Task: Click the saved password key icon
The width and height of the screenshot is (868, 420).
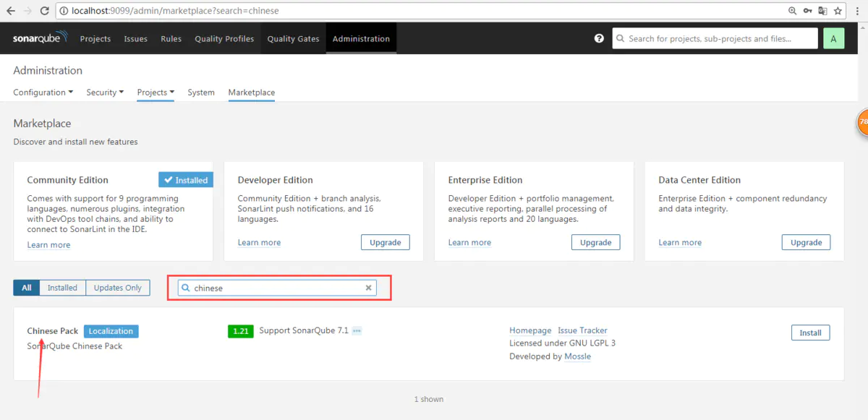Action: [x=808, y=11]
